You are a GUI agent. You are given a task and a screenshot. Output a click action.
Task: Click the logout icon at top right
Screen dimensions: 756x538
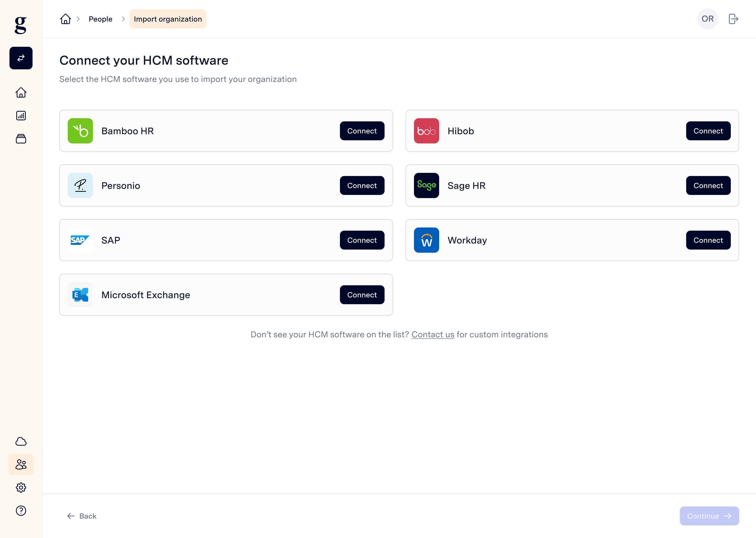point(733,19)
